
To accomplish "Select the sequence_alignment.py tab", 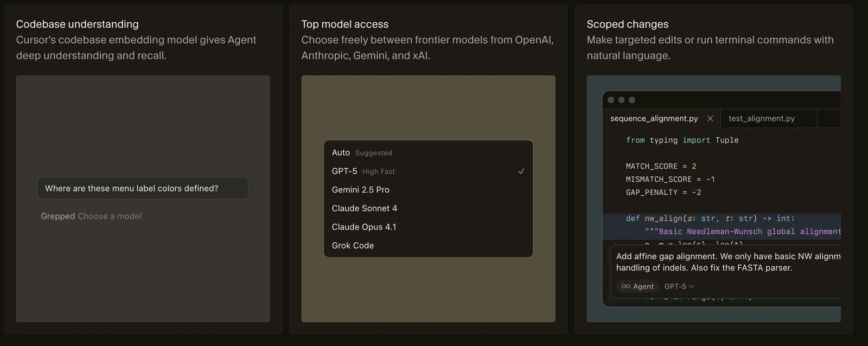I will tap(654, 118).
